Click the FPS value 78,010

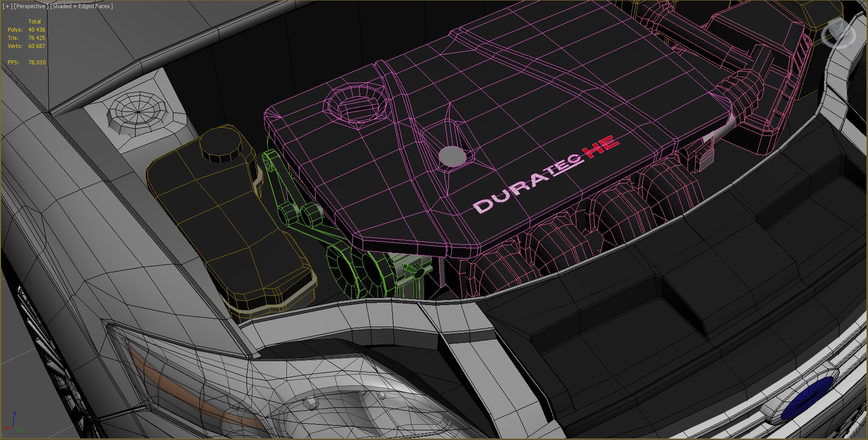pos(37,62)
